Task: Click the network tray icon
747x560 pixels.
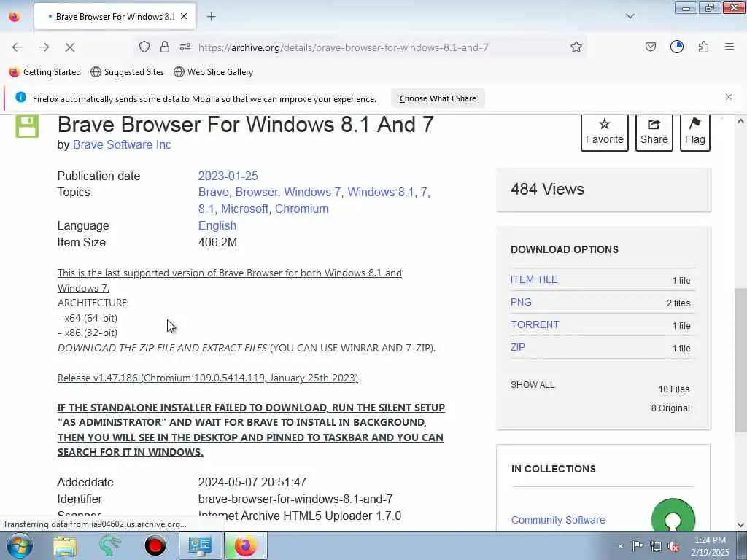Action: pyautogui.click(x=656, y=546)
